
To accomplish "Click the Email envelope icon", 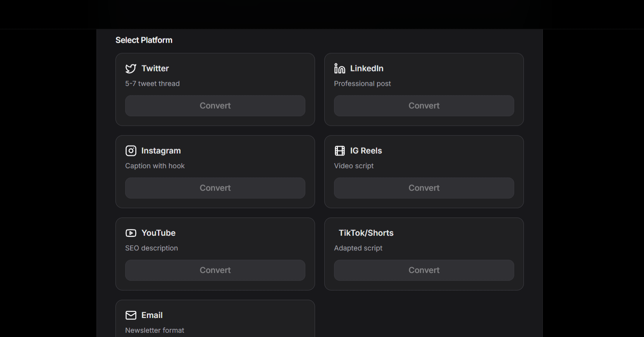I will (131, 315).
